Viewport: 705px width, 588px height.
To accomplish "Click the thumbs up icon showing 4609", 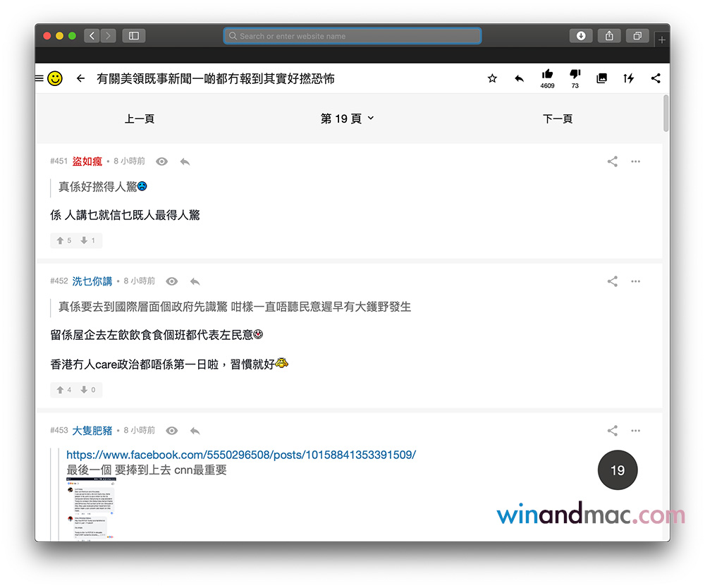I will pyautogui.click(x=547, y=75).
